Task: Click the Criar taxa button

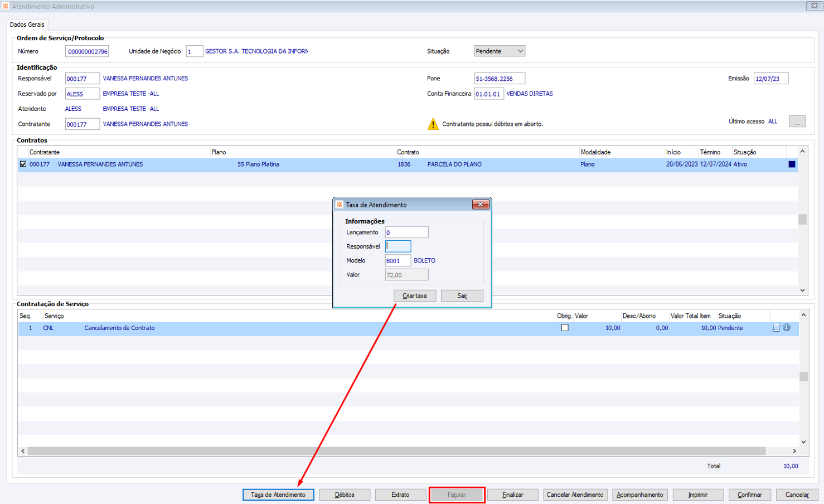Action: (x=415, y=295)
